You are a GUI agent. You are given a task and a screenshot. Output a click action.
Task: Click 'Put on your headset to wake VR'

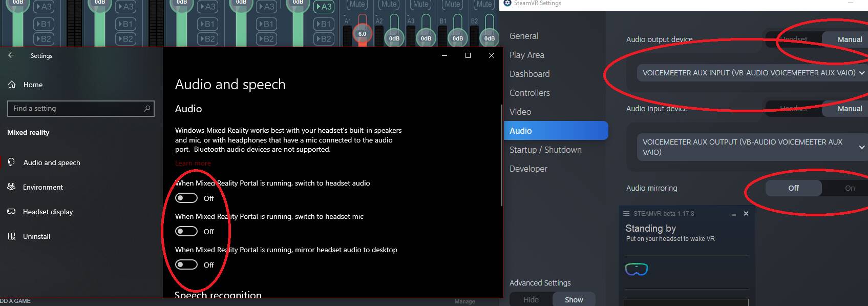pos(670,239)
